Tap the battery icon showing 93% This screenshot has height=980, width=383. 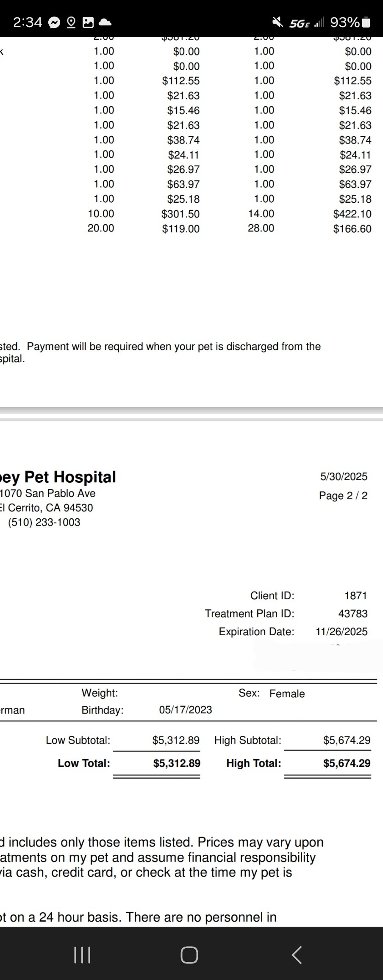point(367,22)
